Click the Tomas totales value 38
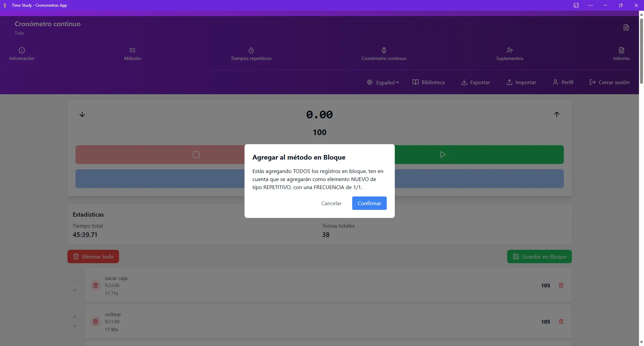 coord(326,235)
